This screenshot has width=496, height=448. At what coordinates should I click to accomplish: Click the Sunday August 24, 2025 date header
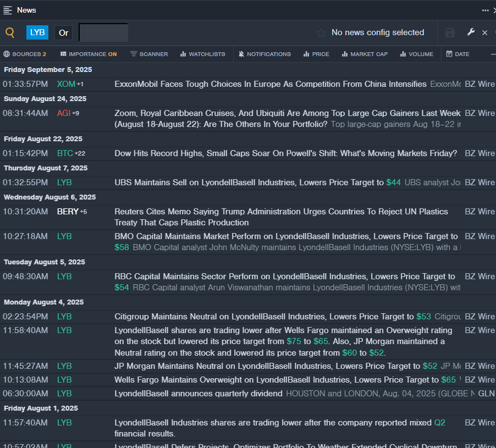45,98
